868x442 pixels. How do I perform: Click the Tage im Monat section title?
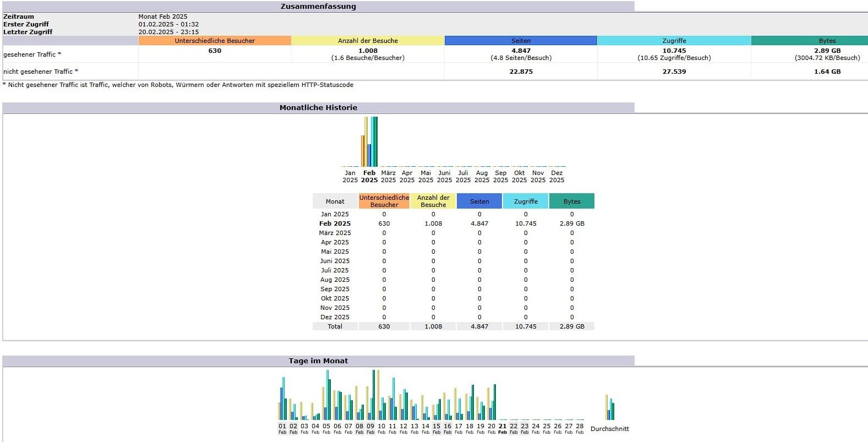(x=318, y=361)
